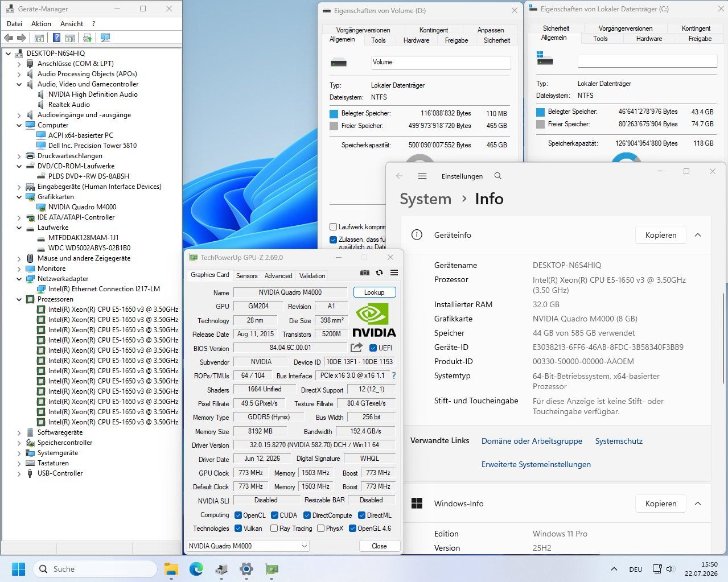Open Sicherheit tab in Volume (D:) properties

[497, 40]
